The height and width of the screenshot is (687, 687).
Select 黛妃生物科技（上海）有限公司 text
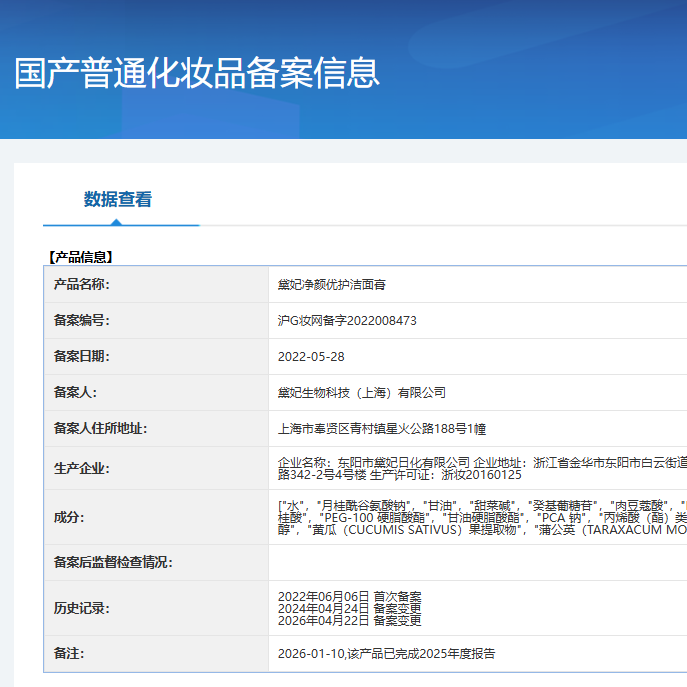point(361,393)
